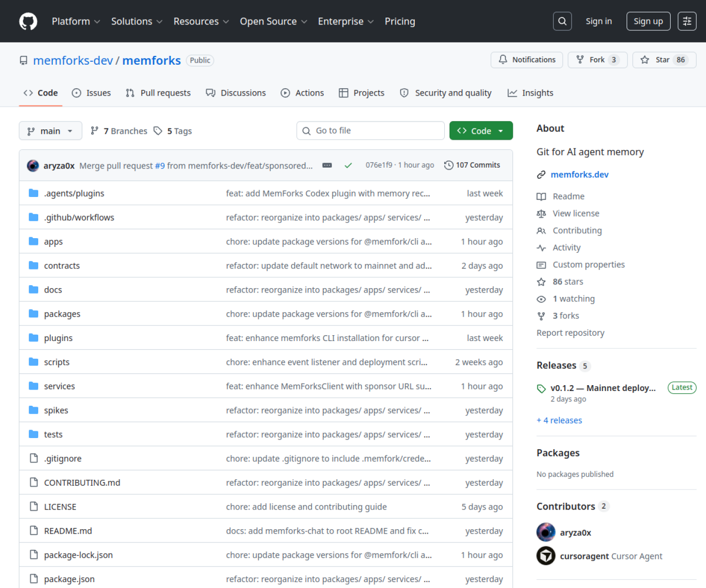Click the Notifications bell button
This screenshot has width=706, height=588.
click(x=527, y=60)
